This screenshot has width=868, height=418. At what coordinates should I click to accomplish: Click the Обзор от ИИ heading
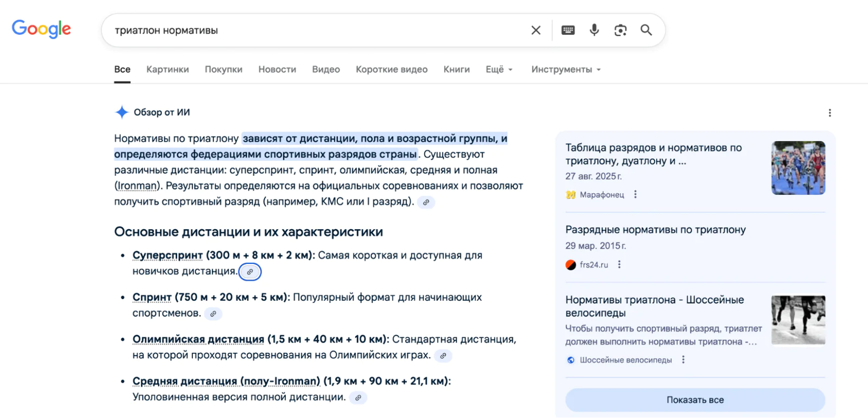(x=162, y=112)
